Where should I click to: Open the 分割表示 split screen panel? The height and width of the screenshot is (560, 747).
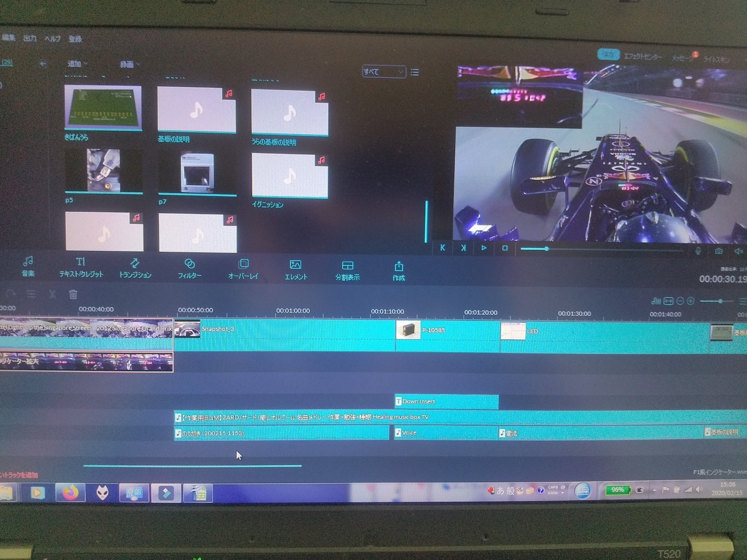(347, 271)
